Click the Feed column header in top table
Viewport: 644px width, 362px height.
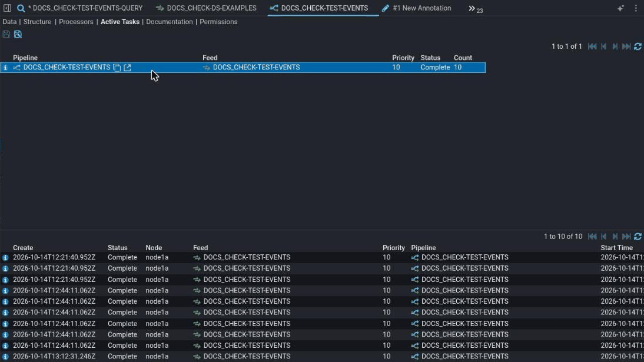(x=210, y=58)
